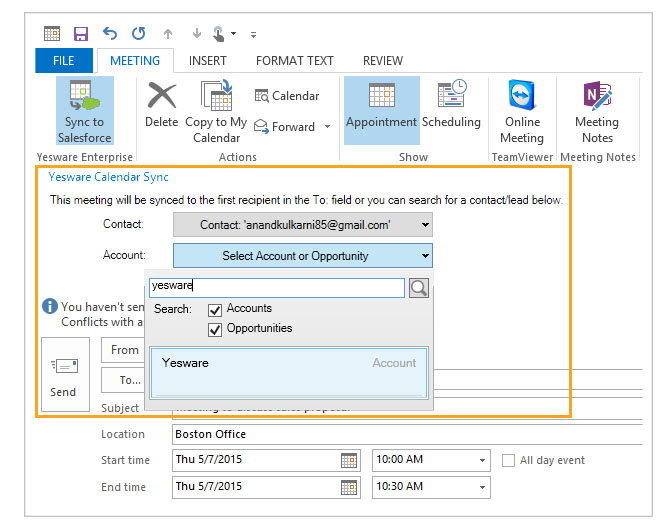668x525 pixels.
Task: Click Copy to My Calendar
Action: point(216,112)
